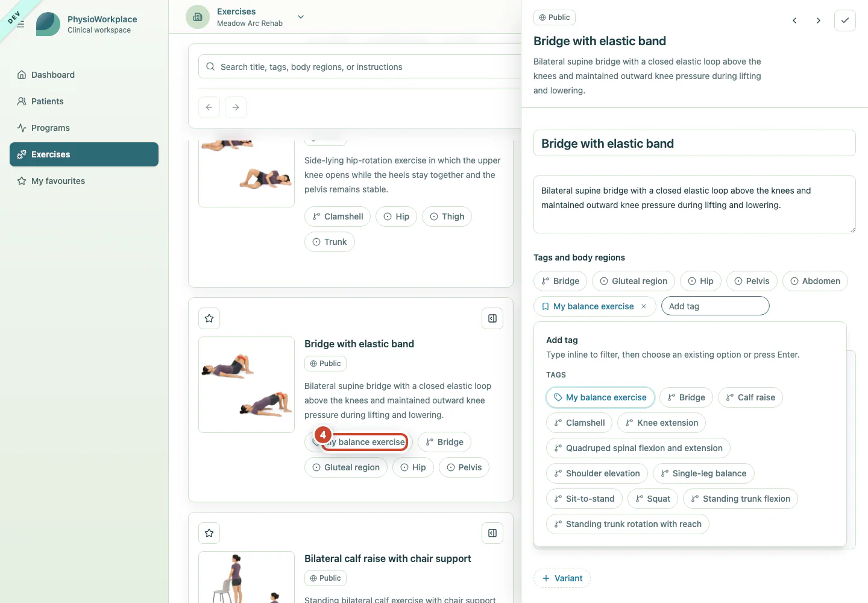This screenshot has width=868, height=603.
Task: Toggle the hamburger sidebar menu icon
Action: [20, 24]
